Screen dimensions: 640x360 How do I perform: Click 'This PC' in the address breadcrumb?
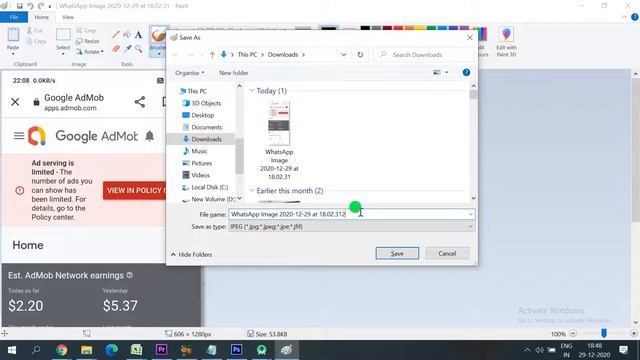coord(247,55)
